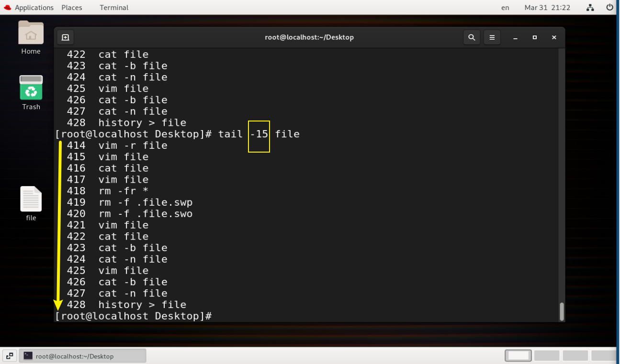Image resolution: width=620 pixels, height=364 pixels.
Task: Switch to the first workspace in pager
Action: [x=518, y=356]
